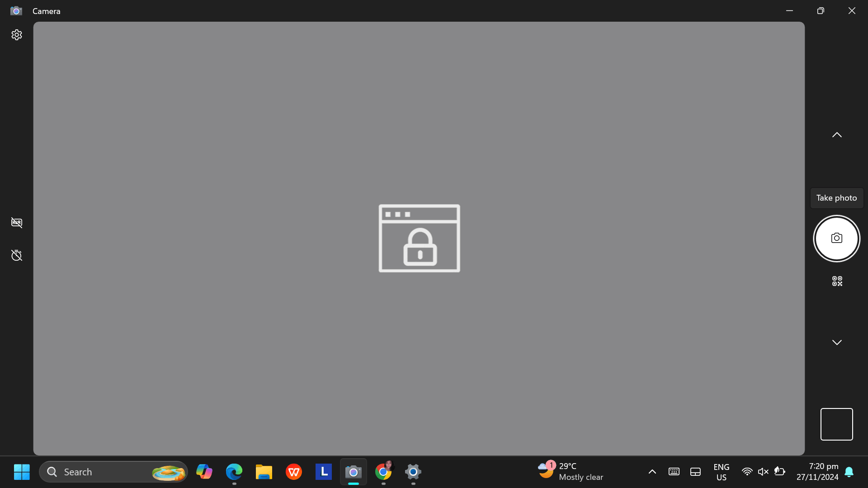Click the taskbar Search box

[113, 472]
